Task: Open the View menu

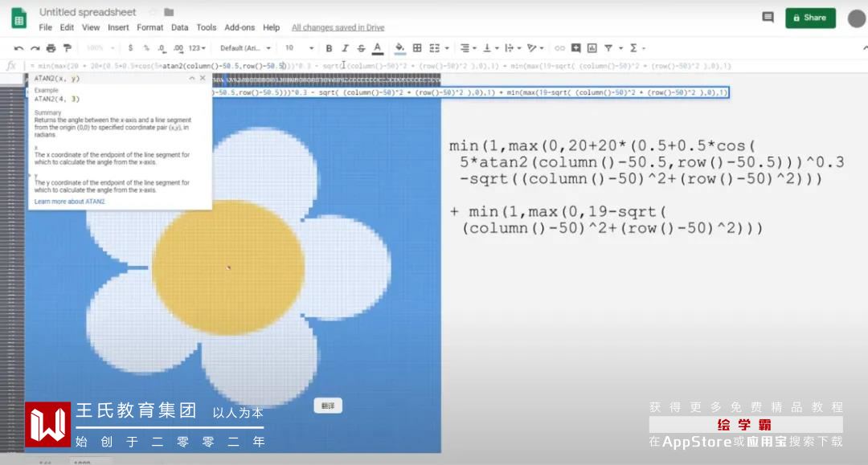Action: pyautogui.click(x=91, y=27)
